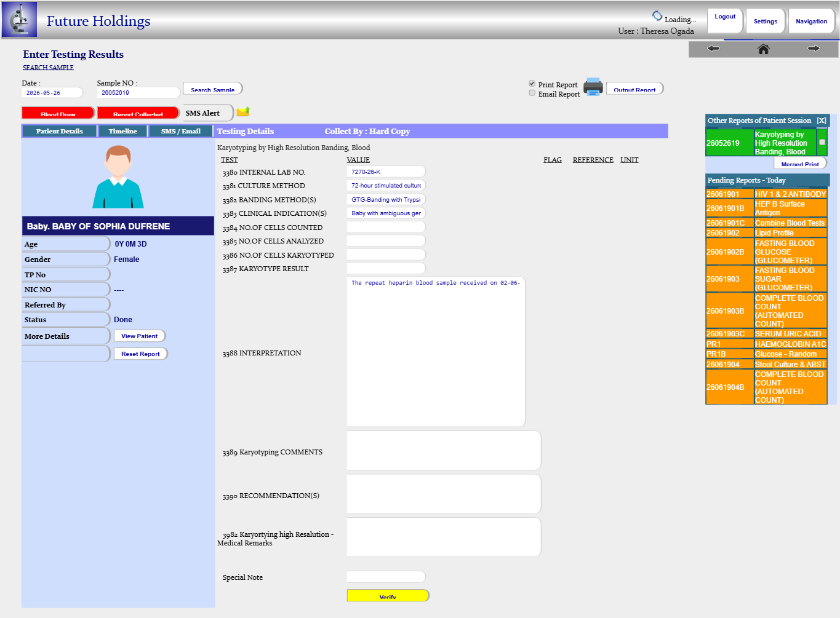840x618 pixels.
Task: Focus the No. of Cells Counted field
Action: tap(386, 227)
